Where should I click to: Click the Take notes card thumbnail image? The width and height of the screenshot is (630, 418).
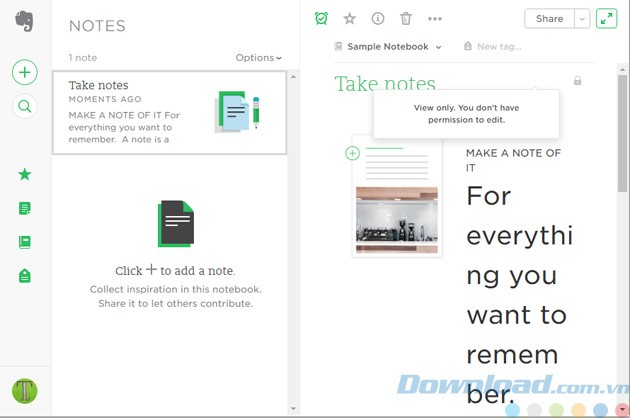237,111
